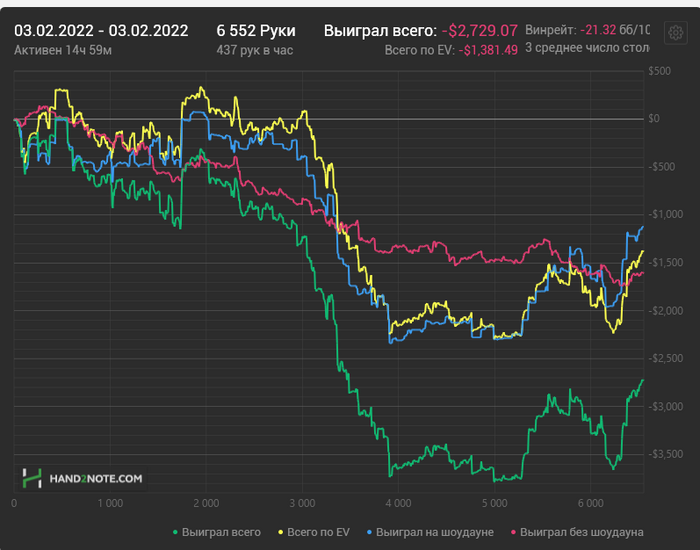The height and width of the screenshot is (550, 700).
Task: Toggle the "Выиграл без шоудауна" pink legend series
Action: click(577, 532)
